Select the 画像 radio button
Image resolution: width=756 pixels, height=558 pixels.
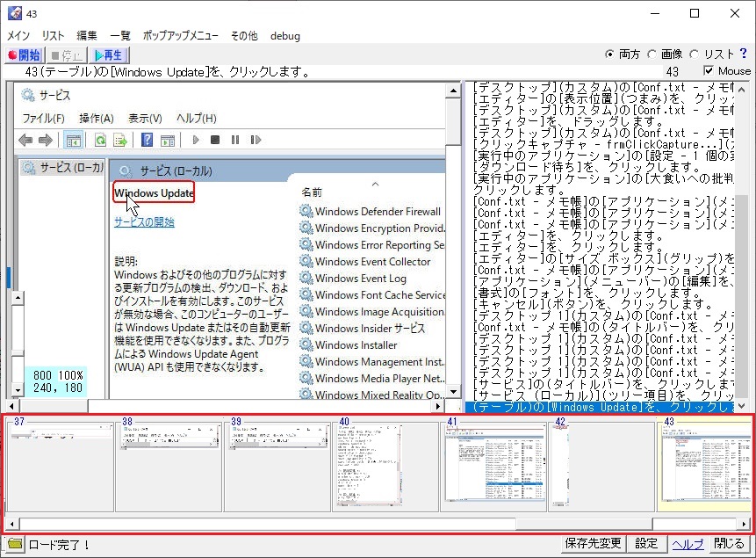665,54
